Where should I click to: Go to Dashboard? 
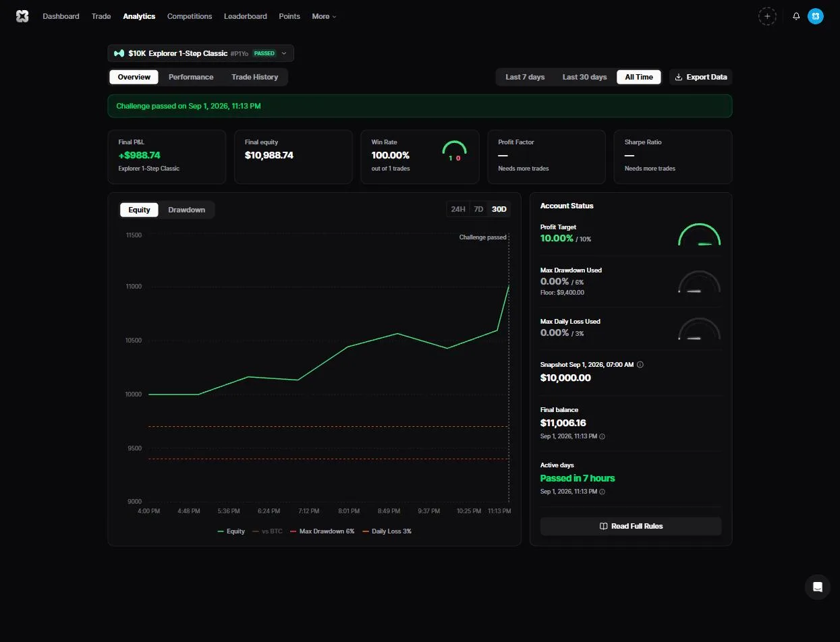[x=61, y=16]
